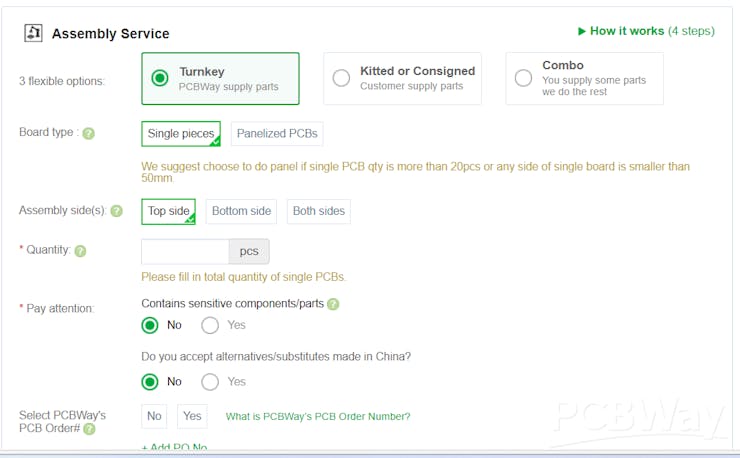Screen dimensions: 740x458
Task: Pick Bottom side for assembly
Action: point(241,211)
